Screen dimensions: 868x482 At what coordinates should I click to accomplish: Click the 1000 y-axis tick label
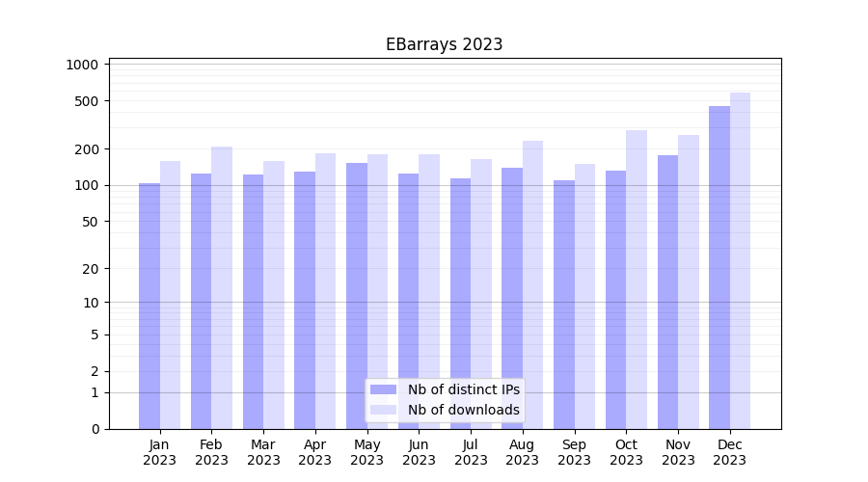pyautogui.click(x=82, y=65)
